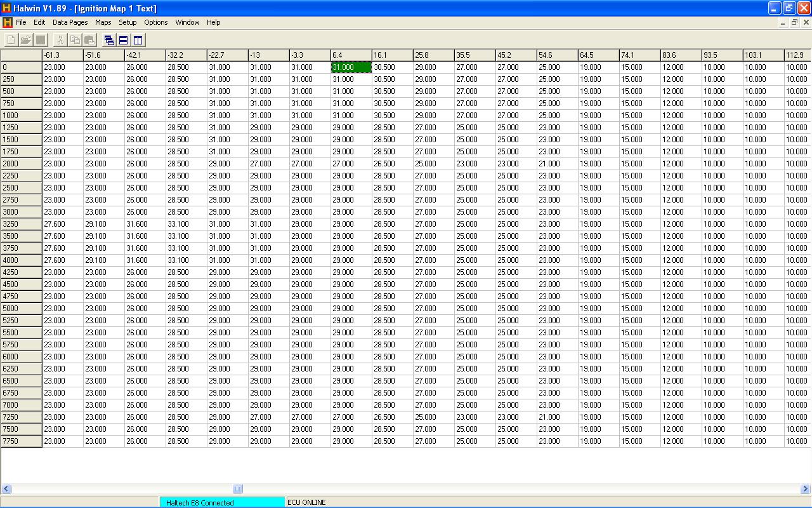The height and width of the screenshot is (508, 812).
Task: Click the New file toolbar icon
Action: [x=11, y=40]
